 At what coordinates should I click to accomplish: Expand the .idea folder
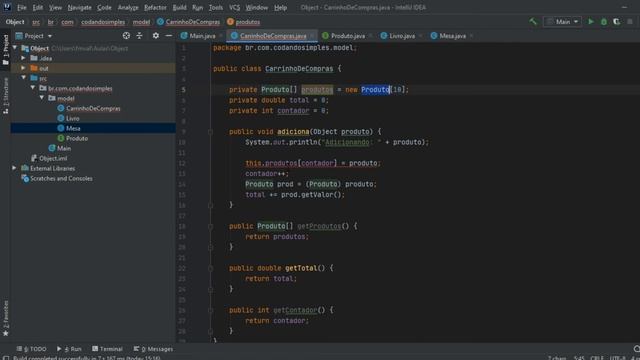pyautogui.click(x=24, y=58)
